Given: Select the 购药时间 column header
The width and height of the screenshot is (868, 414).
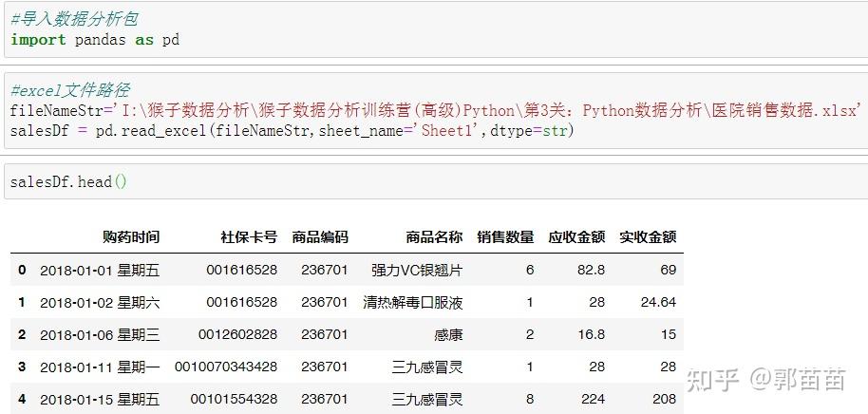Looking at the screenshot, I should [131, 237].
